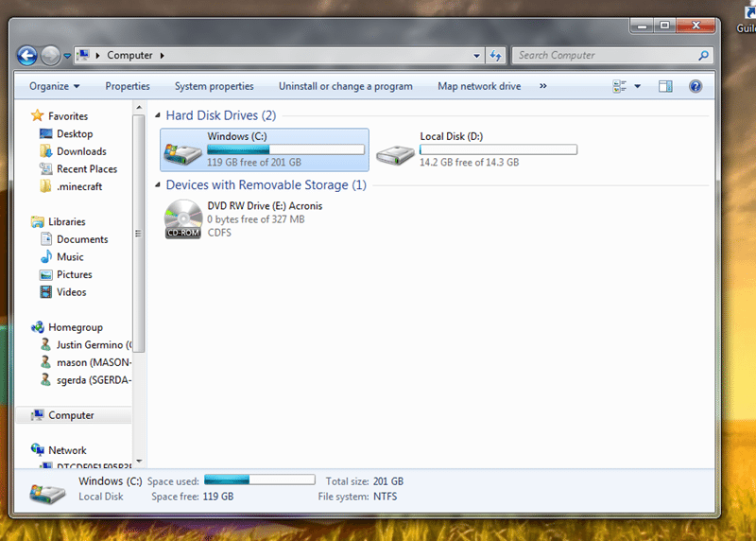Click 14.2 GB free of 14.3 GB text
The image size is (756, 541).
469,163
